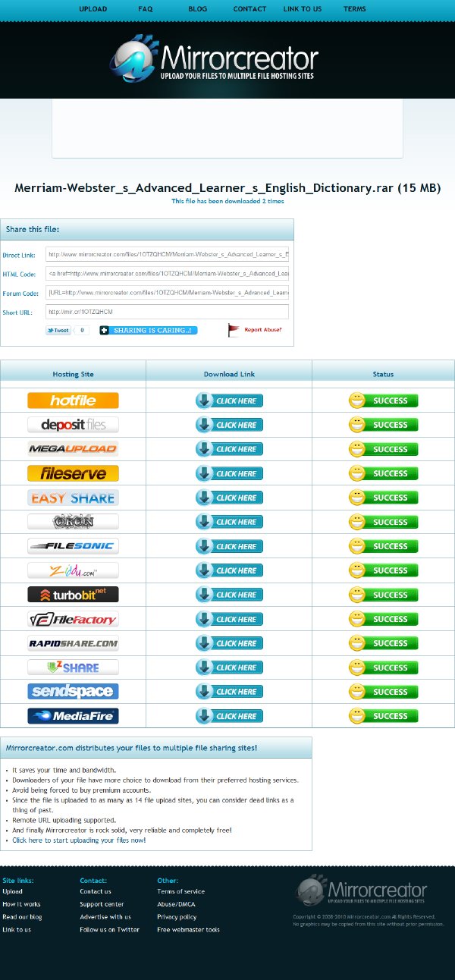Open the CONTACT page
Viewport: 455px width, 980px height.
(249, 9)
